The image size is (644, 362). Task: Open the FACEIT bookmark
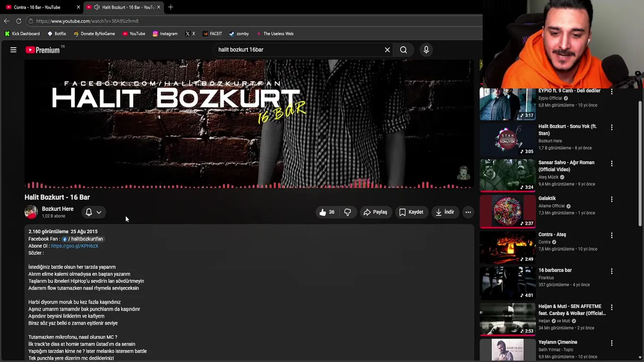tap(212, 34)
